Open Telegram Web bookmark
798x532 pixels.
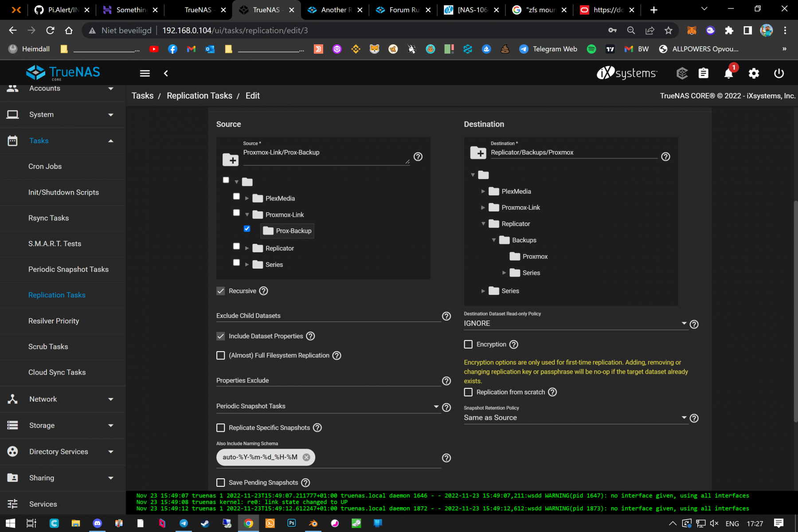pyautogui.click(x=548, y=49)
